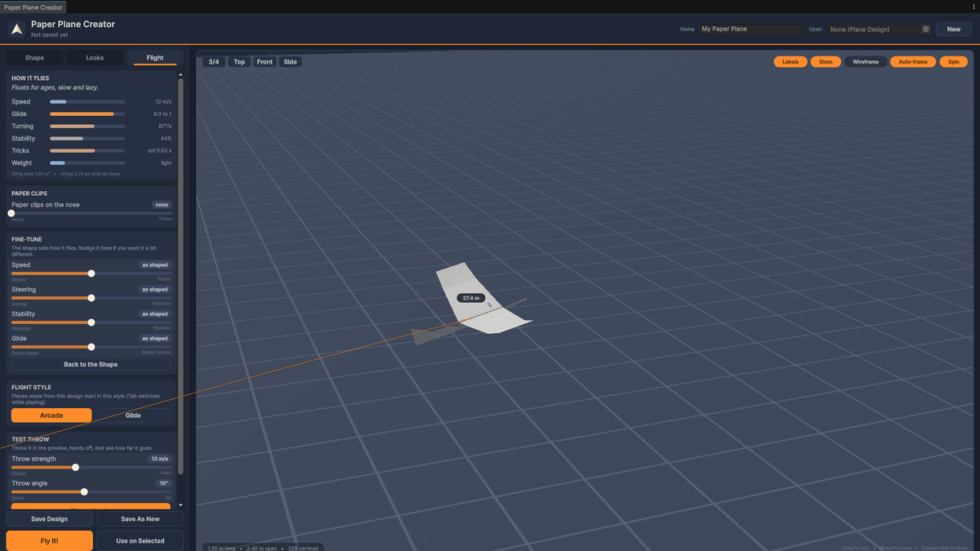Click the Throw angle '10°' value
This screenshot has height=551, width=980.
coord(163,483)
